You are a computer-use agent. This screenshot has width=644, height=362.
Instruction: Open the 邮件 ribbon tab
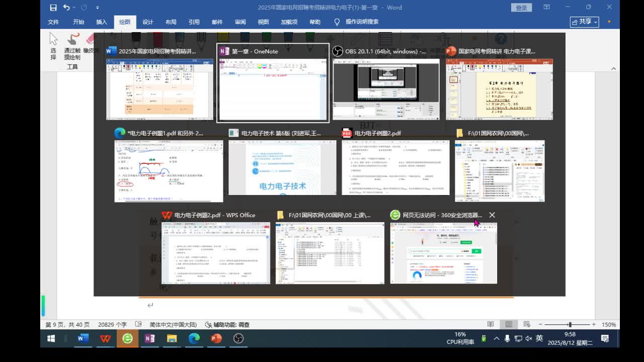click(x=217, y=22)
